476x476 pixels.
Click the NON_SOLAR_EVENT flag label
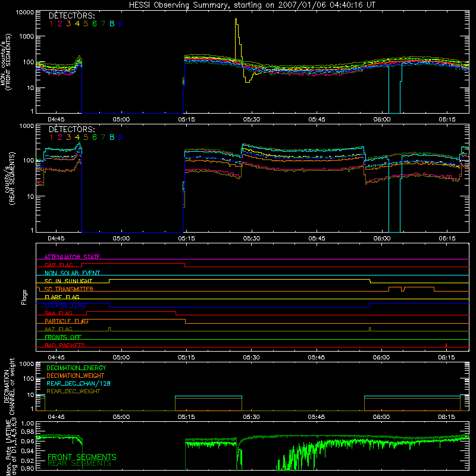(72, 273)
